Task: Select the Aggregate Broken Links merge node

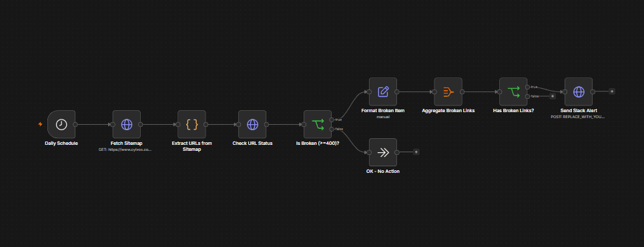Action: [x=448, y=91]
